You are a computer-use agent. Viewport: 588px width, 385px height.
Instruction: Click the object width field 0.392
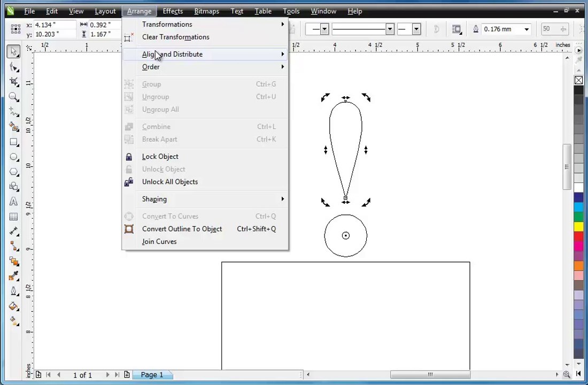tap(105, 25)
